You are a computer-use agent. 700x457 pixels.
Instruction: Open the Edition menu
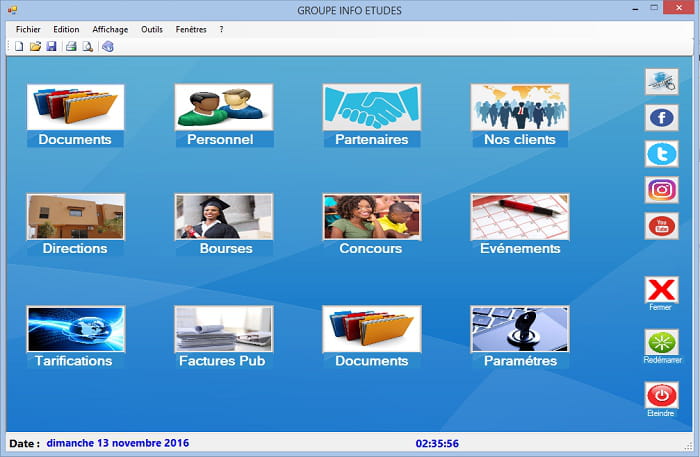point(66,29)
